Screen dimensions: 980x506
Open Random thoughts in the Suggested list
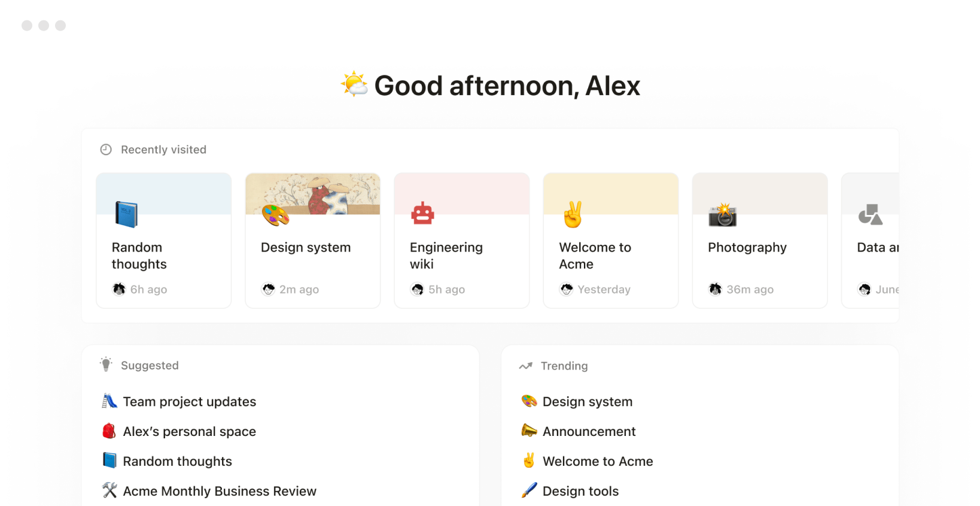[177, 462]
